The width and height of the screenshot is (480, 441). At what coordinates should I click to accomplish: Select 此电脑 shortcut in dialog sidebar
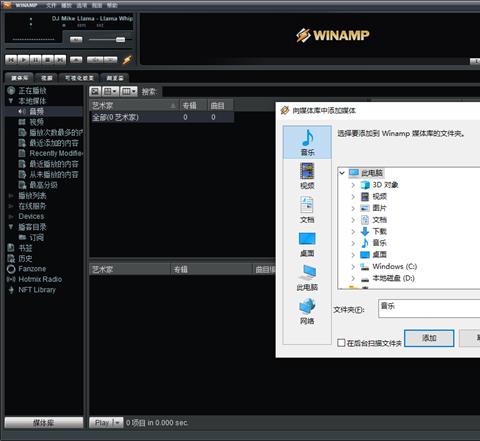(x=307, y=278)
